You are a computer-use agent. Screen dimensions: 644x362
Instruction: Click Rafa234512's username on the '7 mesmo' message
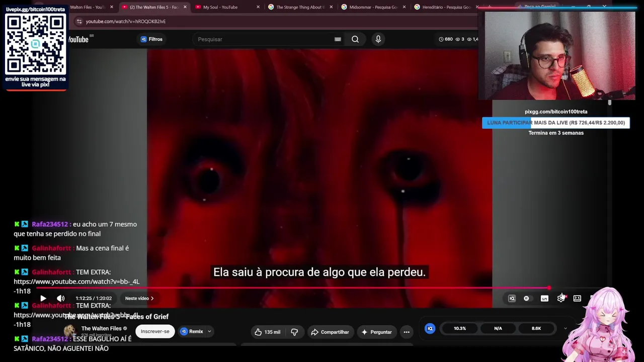point(50,224)
